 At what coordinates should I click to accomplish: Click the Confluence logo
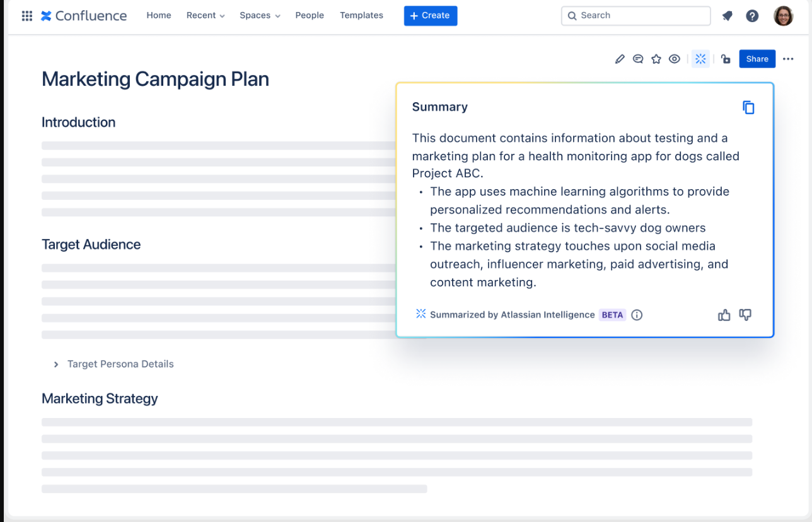pos(84,16)
